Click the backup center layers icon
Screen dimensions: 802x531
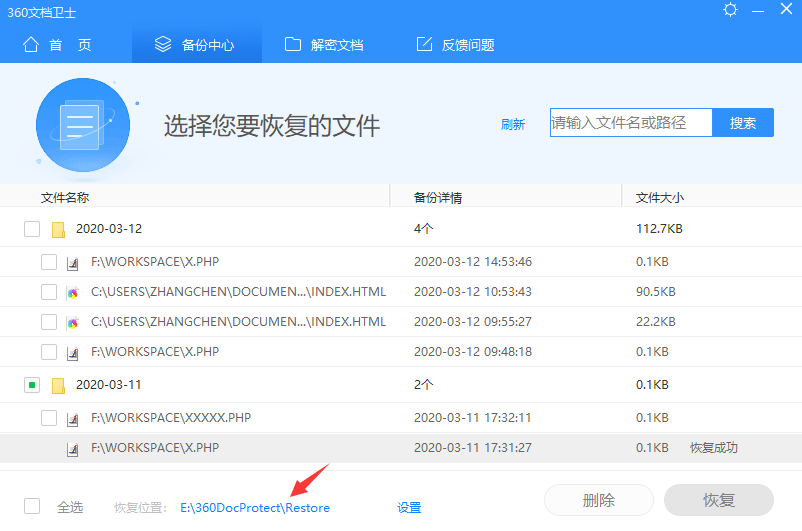click(x=163, y=45)
